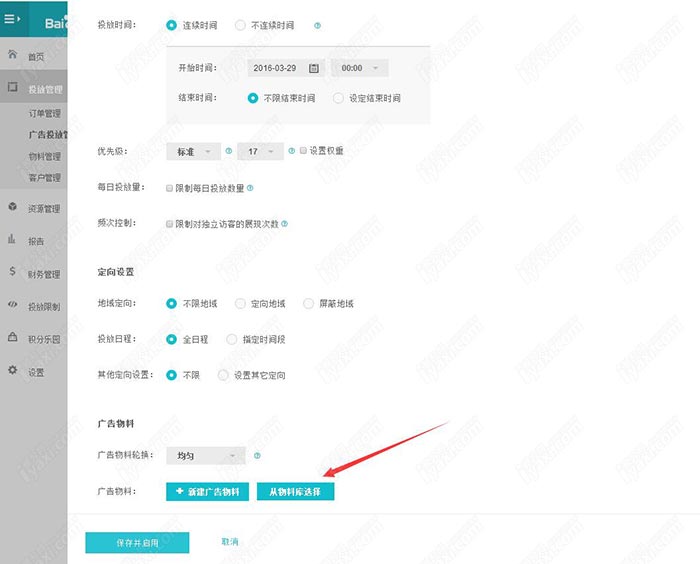The width and height of the screenshot is (700, 564).
Task: Expand the 标准 priority dropdown
Action: pos(192,151)
